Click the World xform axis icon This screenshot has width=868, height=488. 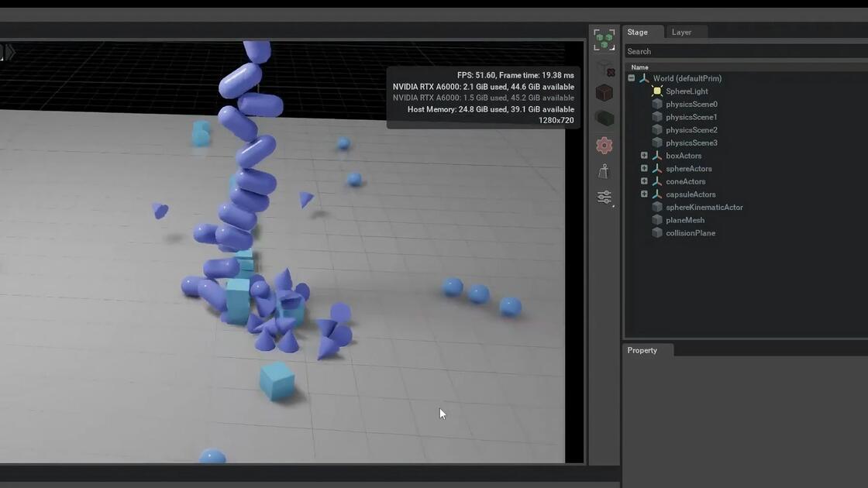pos(644,78)
